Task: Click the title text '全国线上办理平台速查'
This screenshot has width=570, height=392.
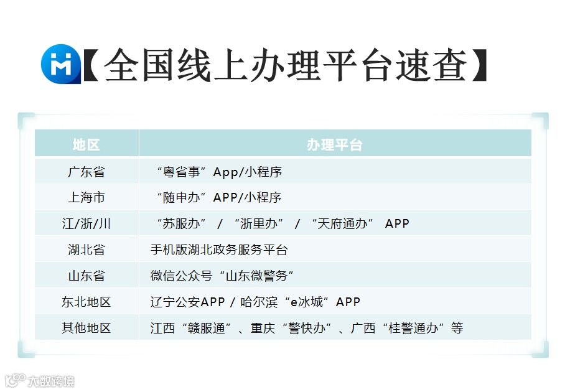Action: pyautogui.click(x=286, y=65)
